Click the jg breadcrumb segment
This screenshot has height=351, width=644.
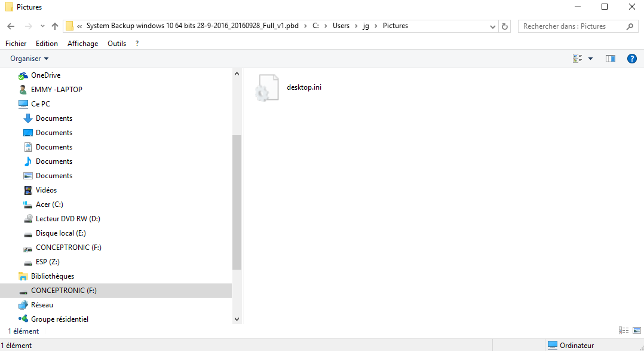pos(366,26)
